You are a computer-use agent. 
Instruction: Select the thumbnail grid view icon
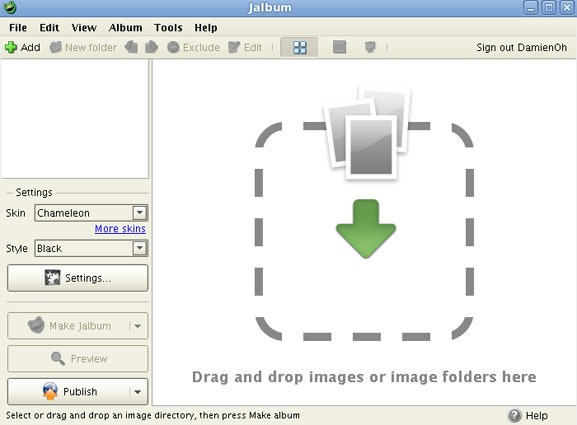[x=300, y=47]
